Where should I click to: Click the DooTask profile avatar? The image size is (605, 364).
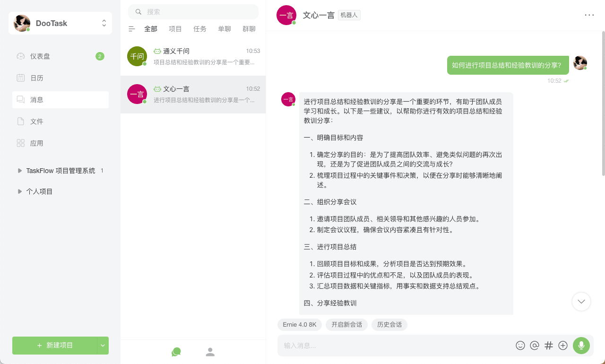22,23
